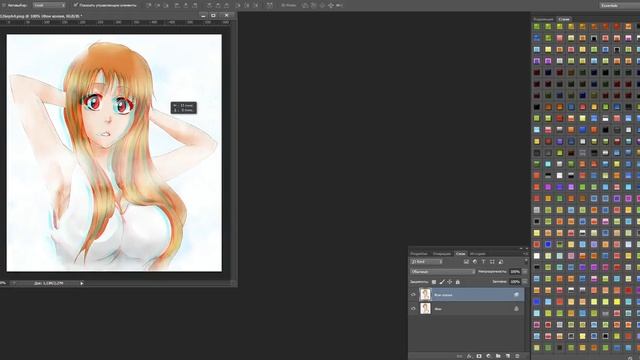The height and width of the screenshot is (360, 640).
Task: Select the 3D Slide mode icon
Action: pyautogui.click(x=331, y=5)
